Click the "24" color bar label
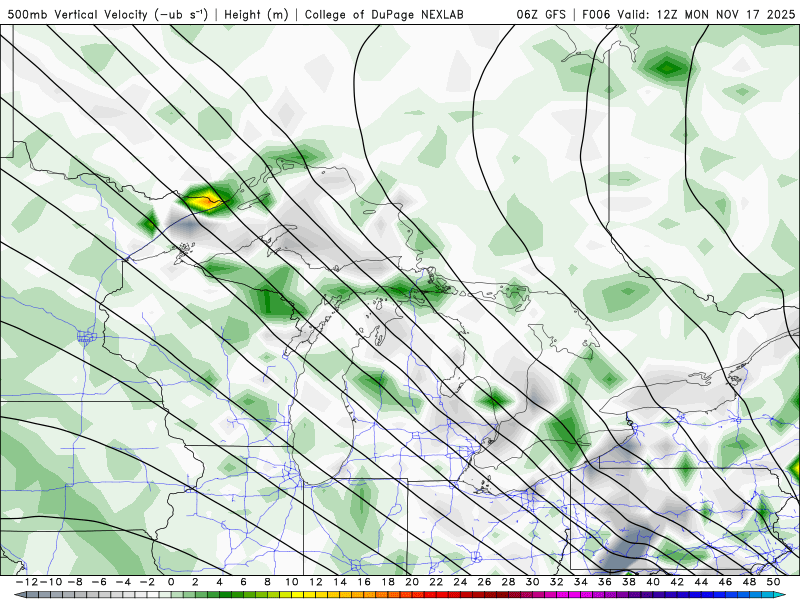The image size is (800, 600). (x=460, y=582)
